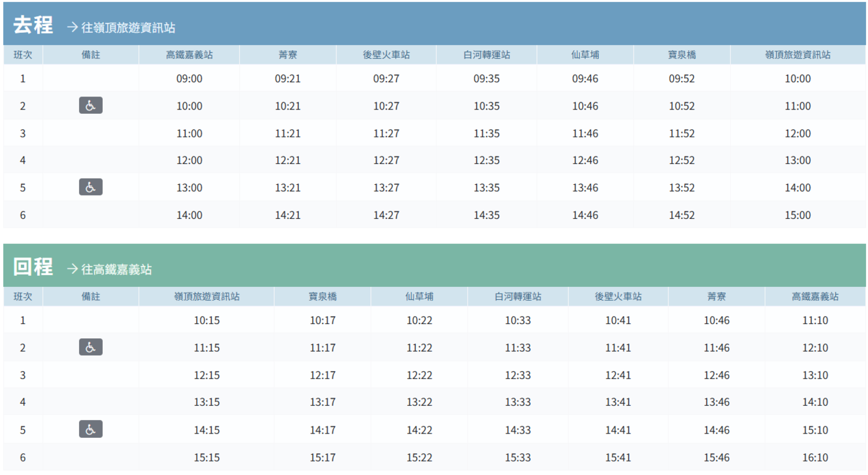This screenshot has height=475, width=868.
Task: Select the 12:35 白河轉運站 outbound time
Action: (x=486, y=161)
